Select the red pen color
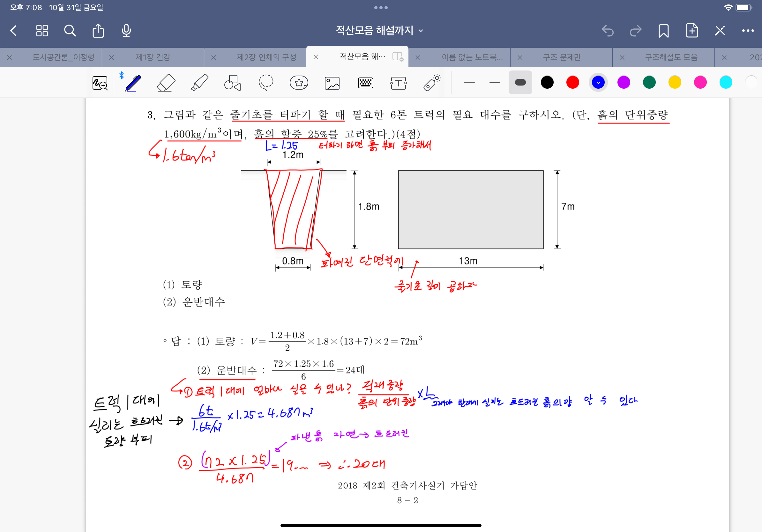Viewport: 762px width, 532px height. [x=572, y=82]
